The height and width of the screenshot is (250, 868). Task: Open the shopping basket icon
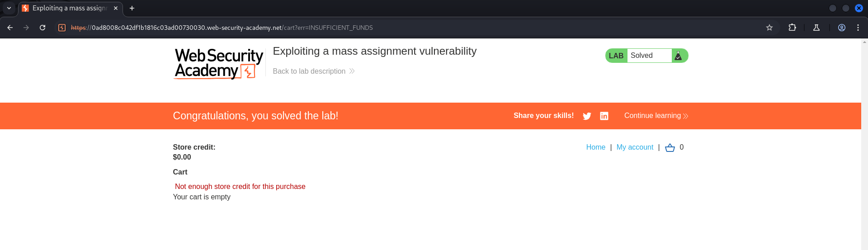point(670,147)
